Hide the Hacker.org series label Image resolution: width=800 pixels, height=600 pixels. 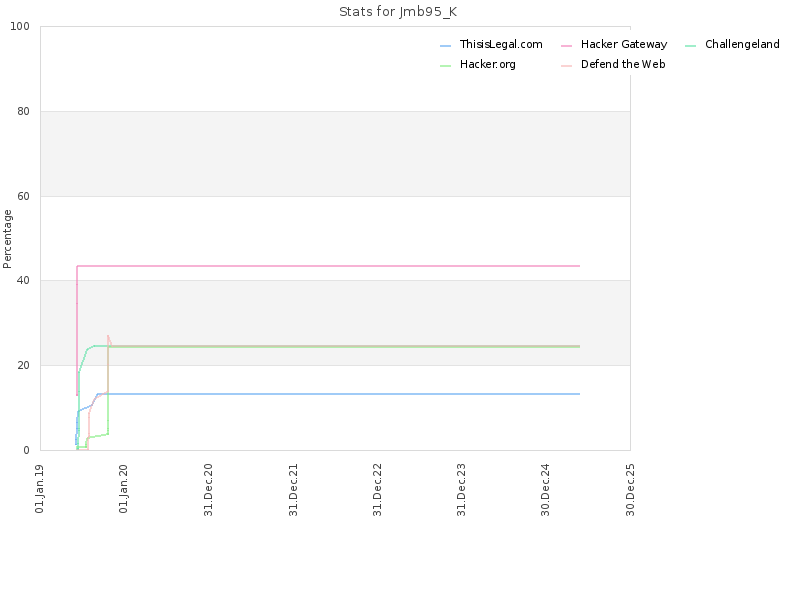pyautogui.click(x=488, y=64)
